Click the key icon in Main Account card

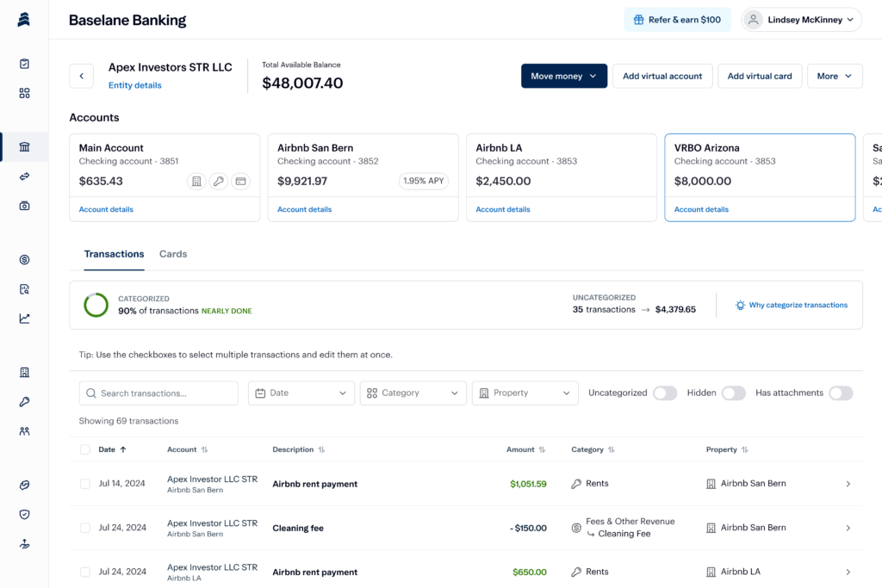click(x=218, y=181)
